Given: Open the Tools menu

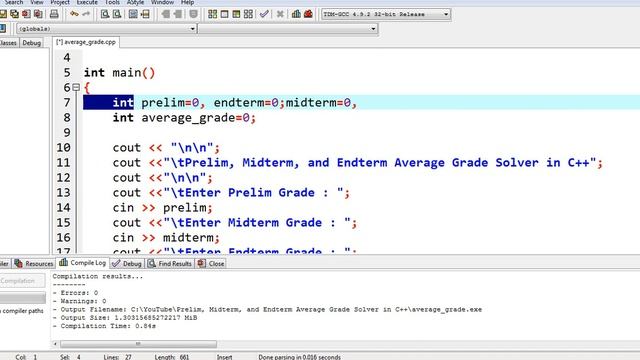Looking at the screenshot, I should (112, 2).
